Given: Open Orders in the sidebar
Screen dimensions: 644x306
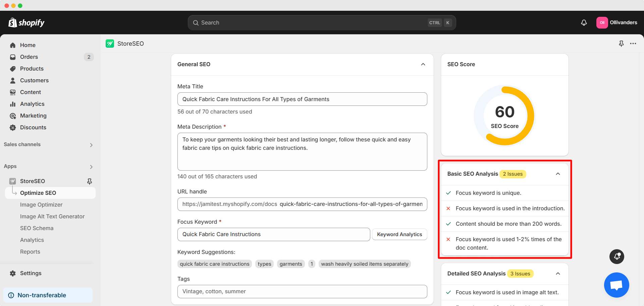Looking at the screenshot, I should (50, 57).
